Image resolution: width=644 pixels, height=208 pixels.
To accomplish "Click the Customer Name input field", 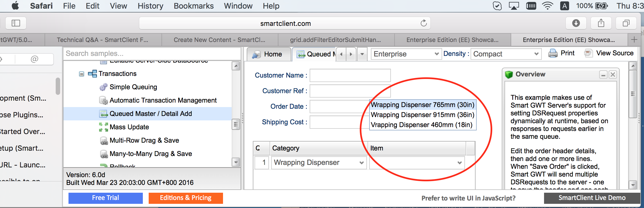I will pos(350,75).
